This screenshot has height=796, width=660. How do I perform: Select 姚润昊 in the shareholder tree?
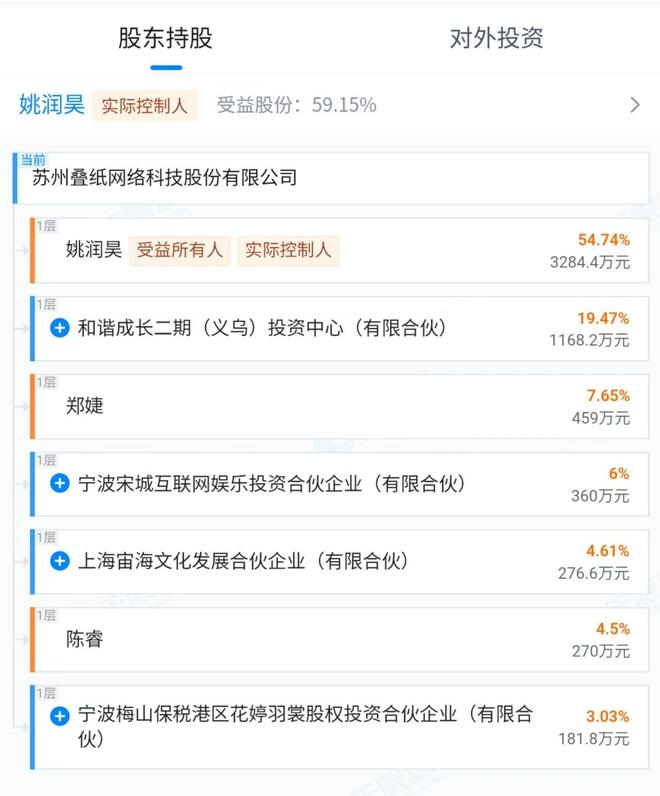(93, 250)
